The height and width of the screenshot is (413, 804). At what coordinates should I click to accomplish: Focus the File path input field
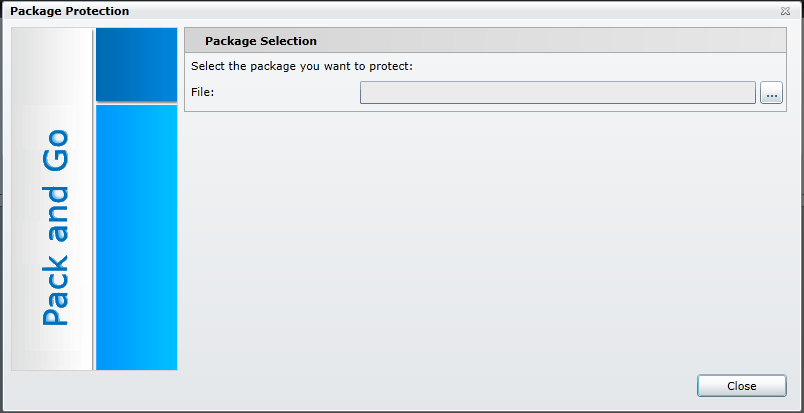pyautogui.click(x=557, y=93)
